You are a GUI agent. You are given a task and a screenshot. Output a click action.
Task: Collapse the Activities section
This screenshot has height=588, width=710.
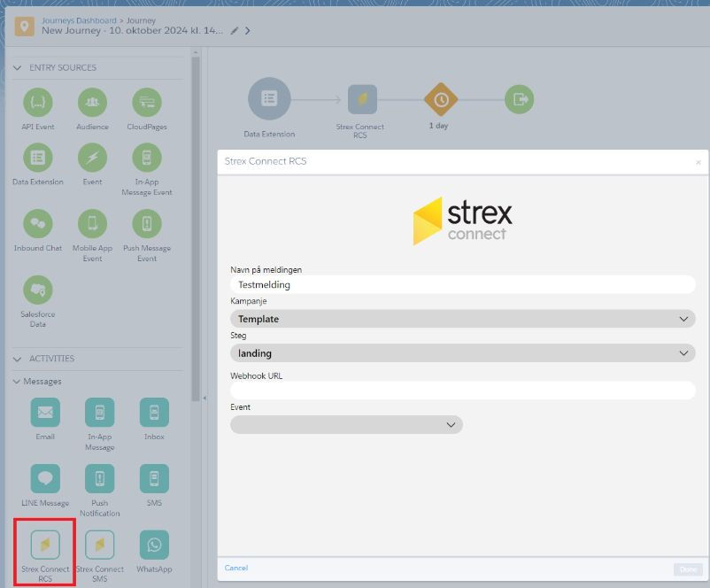17,359
